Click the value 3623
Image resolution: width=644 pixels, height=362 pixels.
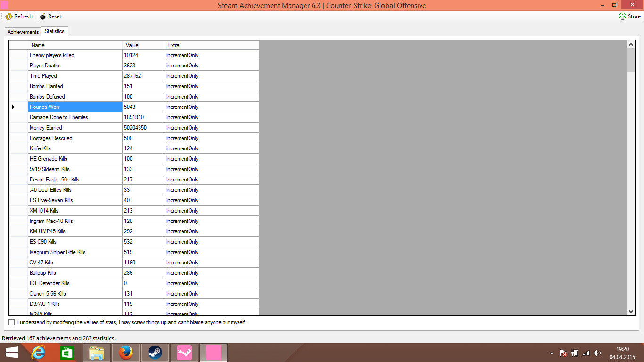tap(144, 66)
